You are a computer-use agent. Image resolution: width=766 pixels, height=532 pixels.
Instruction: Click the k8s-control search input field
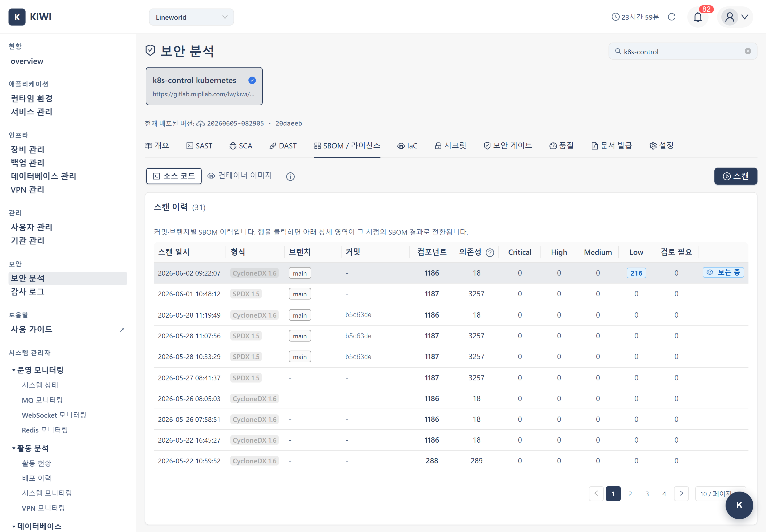point(683,51)
